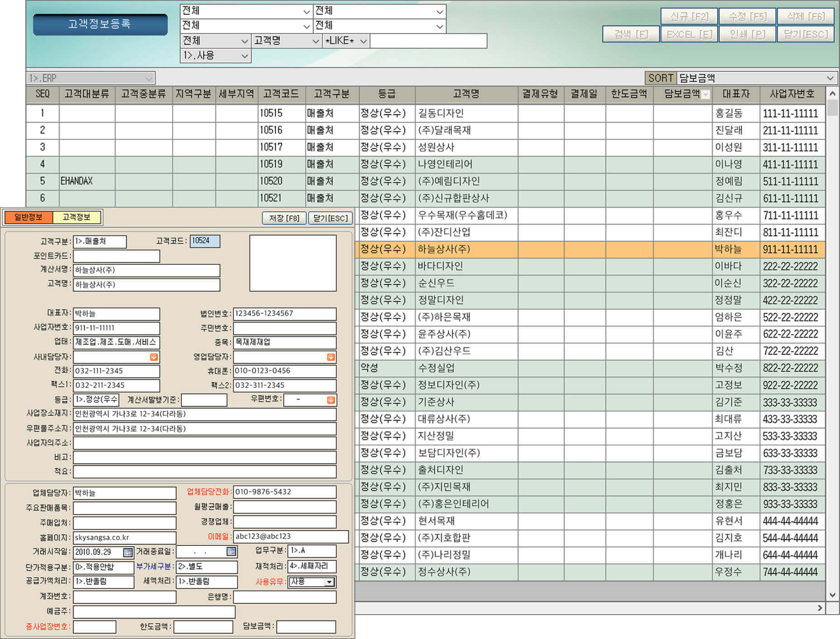Image resolution: width=840 pixels, height=639 pixels.
Task: Toggle sort arrow on 담보금액 column header
Action: [x=706, y=95]
